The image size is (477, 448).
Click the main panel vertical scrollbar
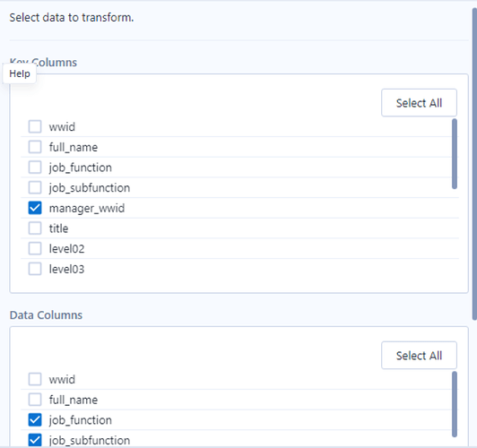pyautogui.click(x=474, y=164)
